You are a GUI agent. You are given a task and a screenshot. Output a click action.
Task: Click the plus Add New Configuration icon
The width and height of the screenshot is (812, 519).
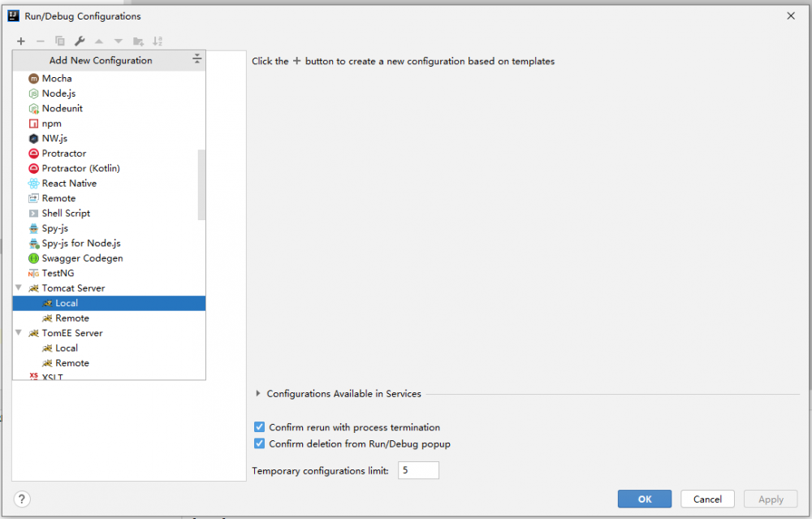click(21, 41)
